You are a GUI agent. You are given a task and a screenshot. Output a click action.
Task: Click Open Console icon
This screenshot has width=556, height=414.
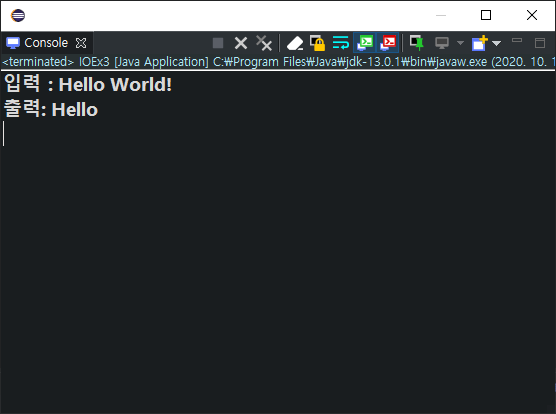(480, 43)
